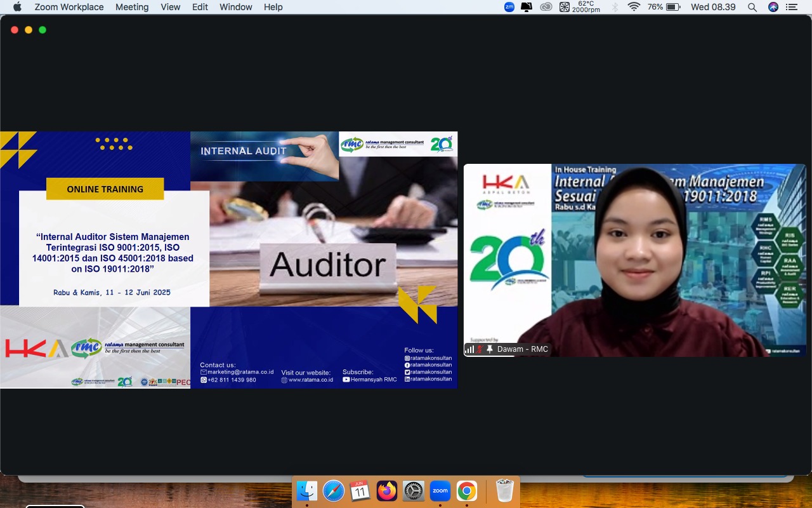Click the fan temperature monitor in the menu bar
The width and height of the screenshot is (812, 508).
580,7
